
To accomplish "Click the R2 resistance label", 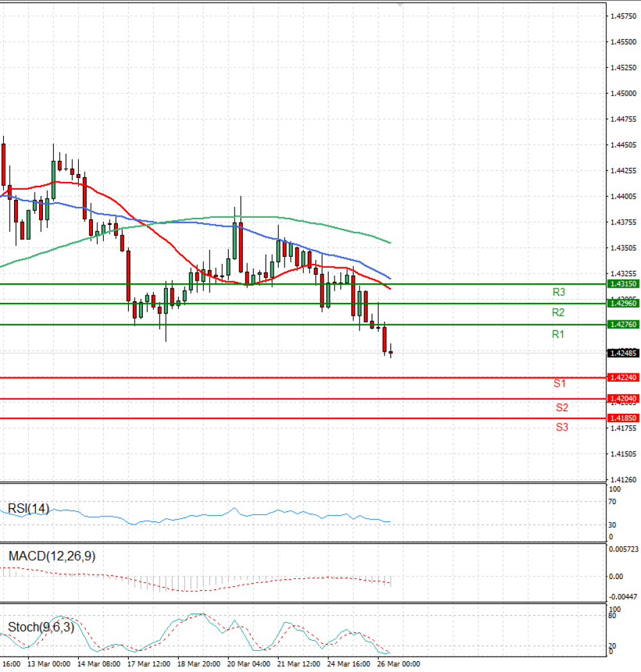I will click(x=558, y=313).
